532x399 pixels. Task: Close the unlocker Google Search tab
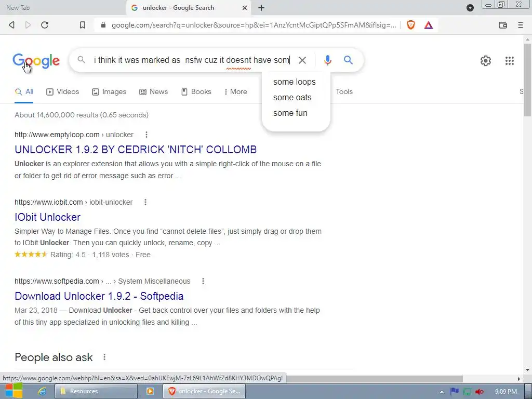click(244, 8)
